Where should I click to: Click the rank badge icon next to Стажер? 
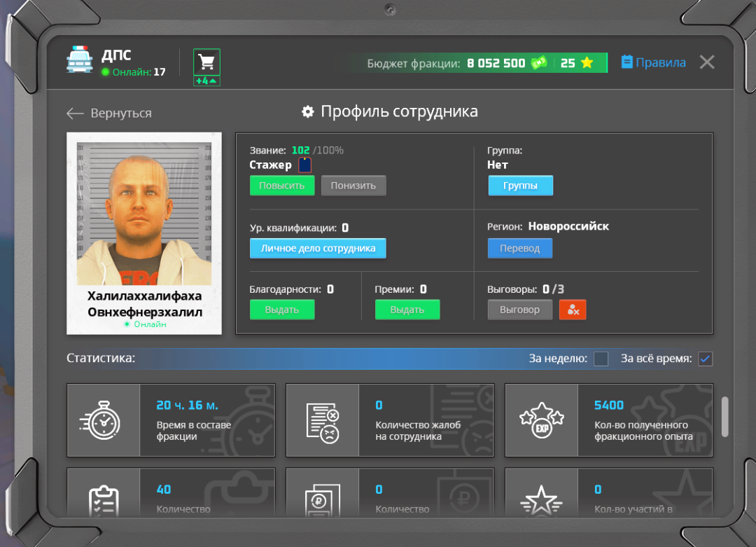point(304,165)
